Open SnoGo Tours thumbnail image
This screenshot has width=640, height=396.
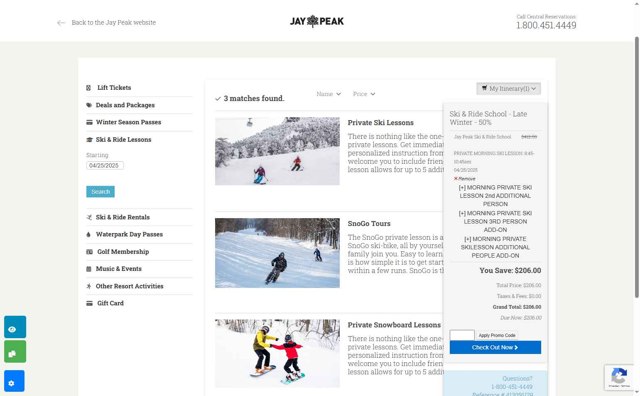click(x=277, y=253)
